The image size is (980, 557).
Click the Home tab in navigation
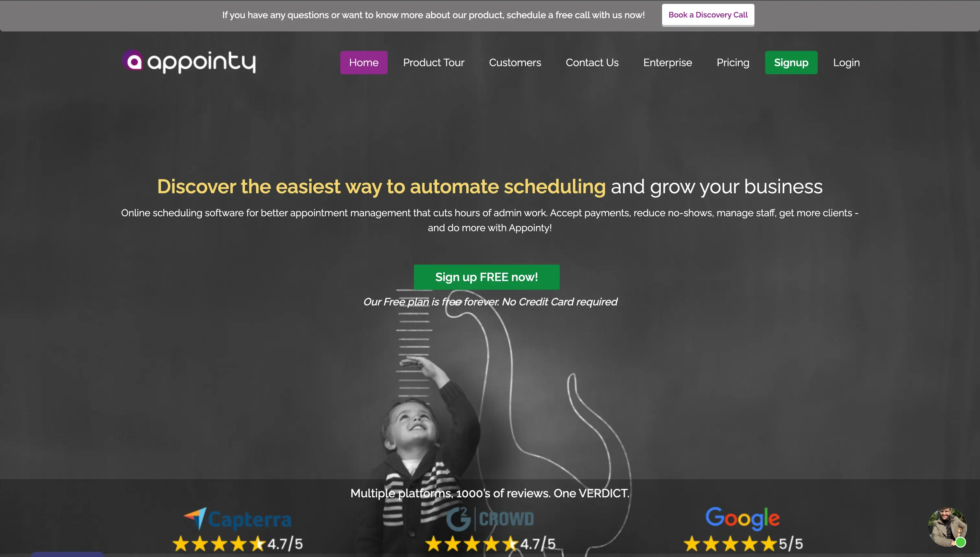[364, 62]
